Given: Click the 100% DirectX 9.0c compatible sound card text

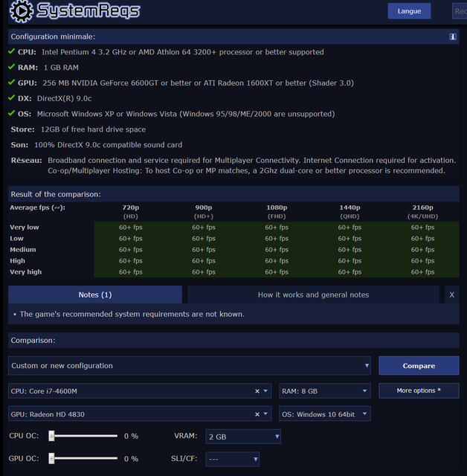Looking at the screenshot, I should [109, 145].
